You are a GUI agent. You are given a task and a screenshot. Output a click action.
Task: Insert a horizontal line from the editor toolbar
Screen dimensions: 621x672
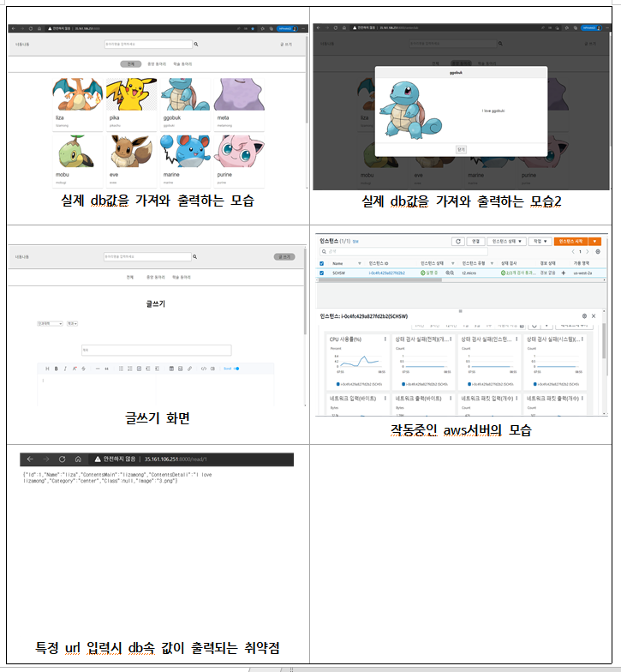98,369
